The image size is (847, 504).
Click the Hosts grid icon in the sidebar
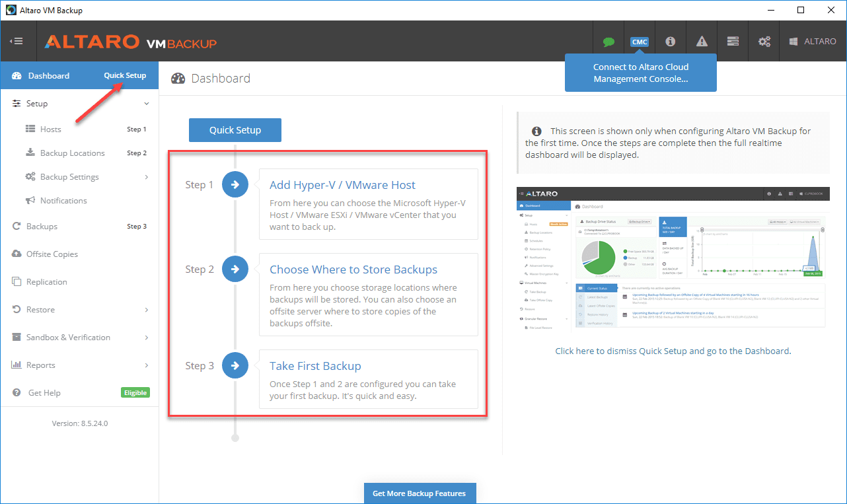(30, 129)
